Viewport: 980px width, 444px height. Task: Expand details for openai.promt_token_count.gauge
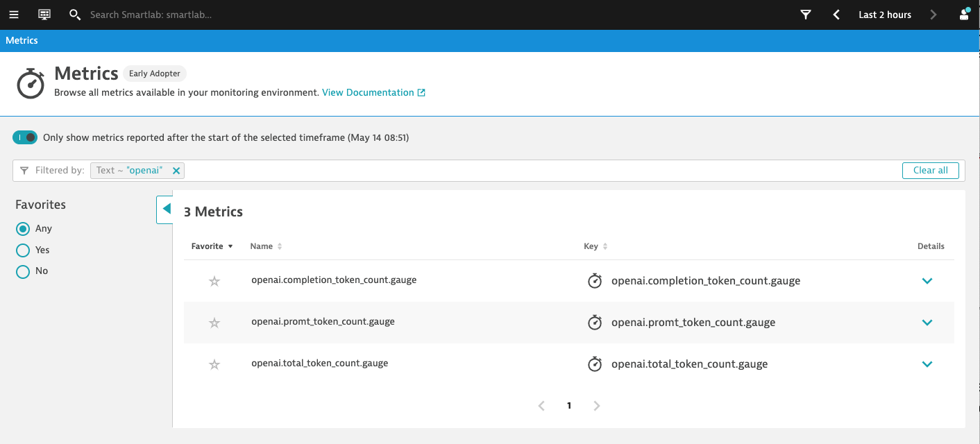coord(927,322)
